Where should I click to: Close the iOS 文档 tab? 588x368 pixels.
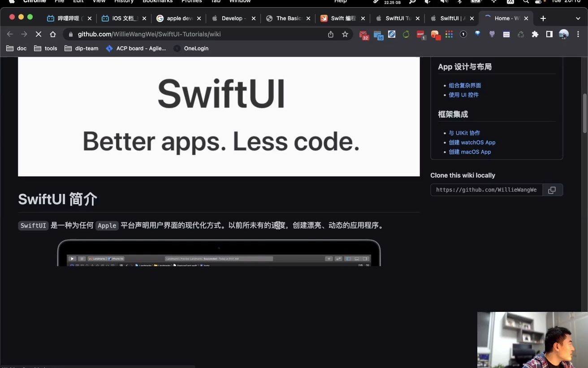click(144, 18)
